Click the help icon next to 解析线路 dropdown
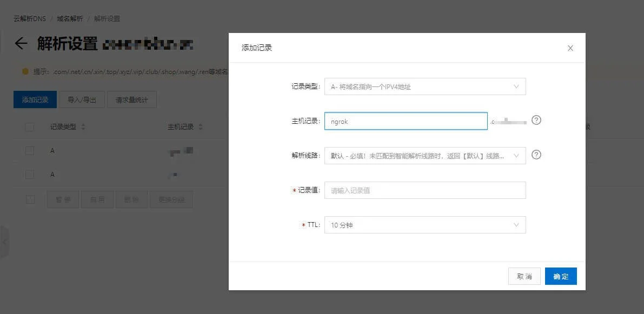The image size is (644, 314). click(x=536, y=155)
